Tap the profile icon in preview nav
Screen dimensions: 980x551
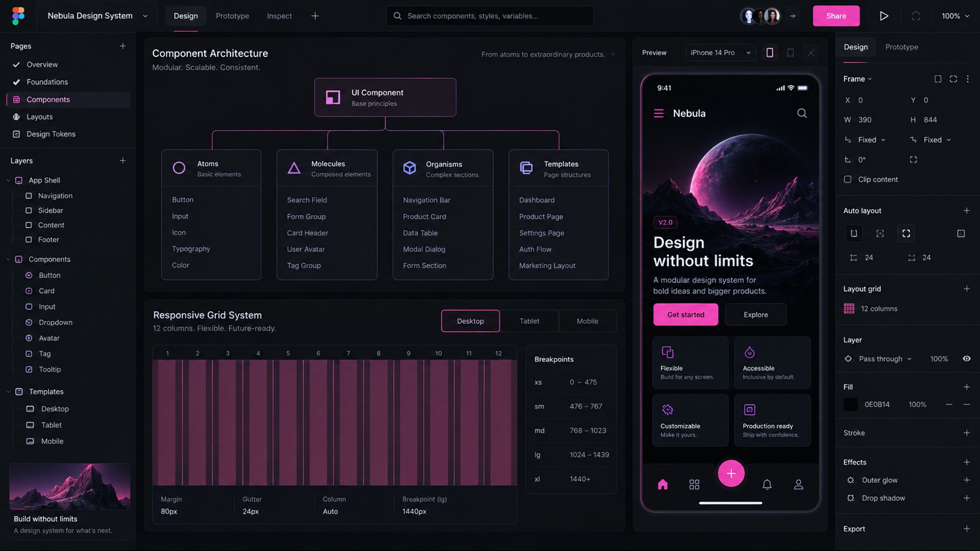click(x=798, y=484)
